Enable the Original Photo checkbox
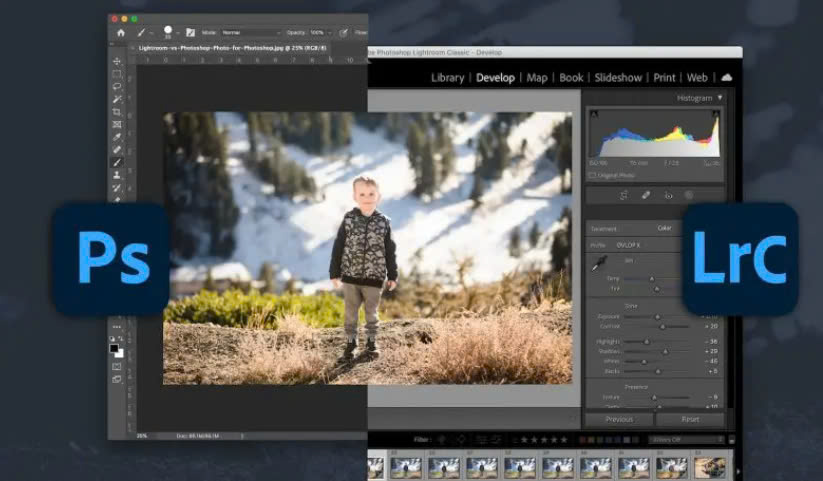 click(x=593, y=175)
